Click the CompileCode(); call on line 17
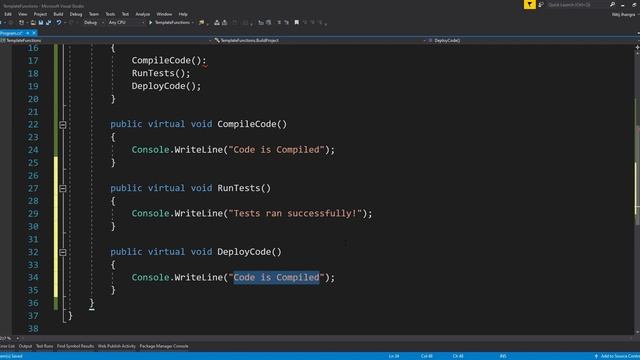The width and height of the screenshot is (640, 360). 169,60
